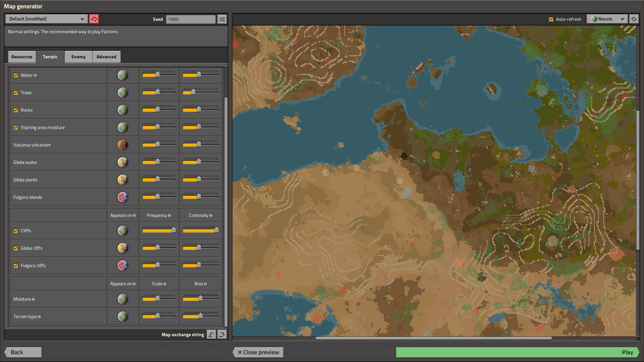Click info icon next to Water
The width and height of the screenshot is (644, 362).
[x=35, y=75]
